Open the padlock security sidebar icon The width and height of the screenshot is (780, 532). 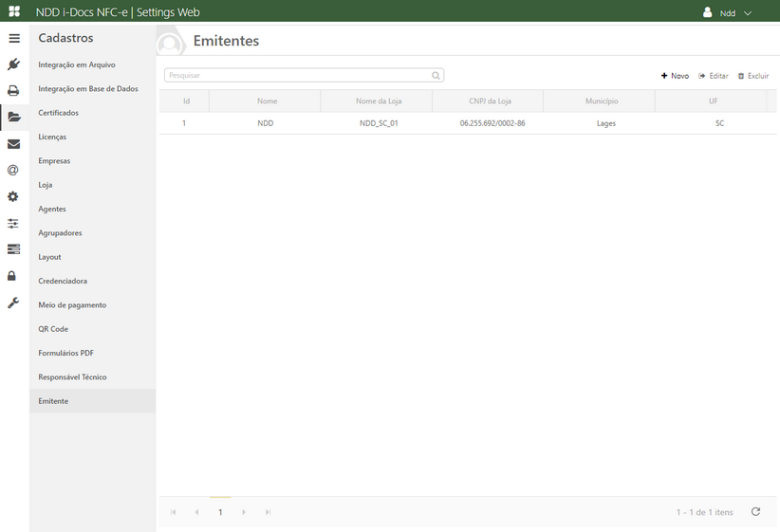[12, 276]
